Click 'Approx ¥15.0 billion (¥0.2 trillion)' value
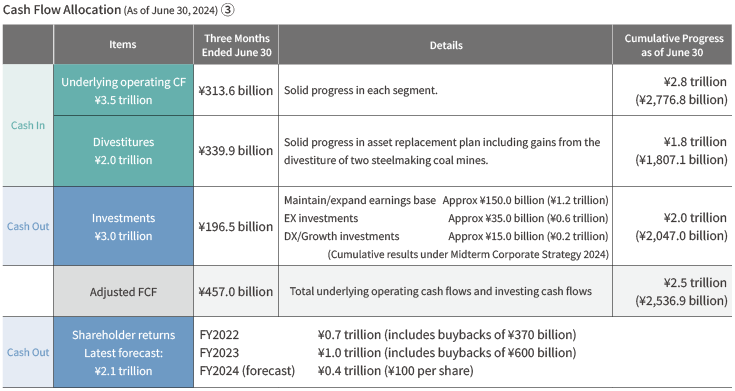Viewport: 735px width, 391px height. pyautogui.click(x=528, y=236)
